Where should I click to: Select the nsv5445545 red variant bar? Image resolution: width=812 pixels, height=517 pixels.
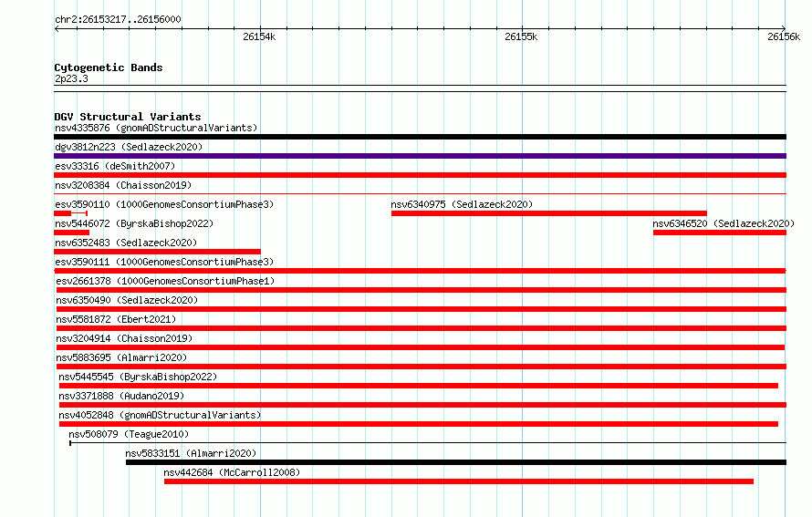pyautogui.click(x=419, y=386)
